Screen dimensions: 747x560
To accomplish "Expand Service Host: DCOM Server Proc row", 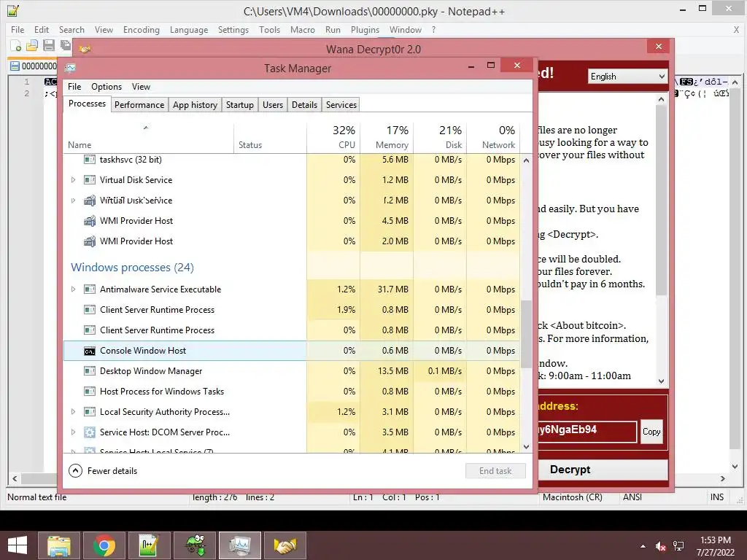I will click(x=73, y=432).
